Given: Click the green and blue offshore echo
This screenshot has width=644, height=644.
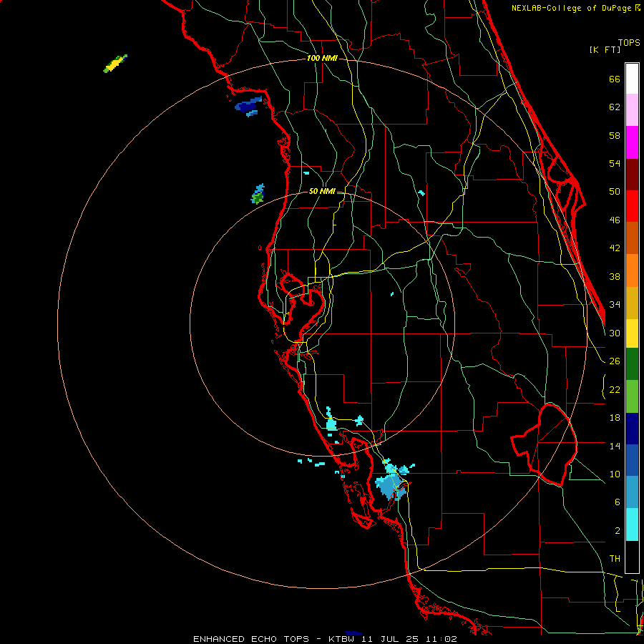Looking at the screenshot, I should (x=258, y=194).
